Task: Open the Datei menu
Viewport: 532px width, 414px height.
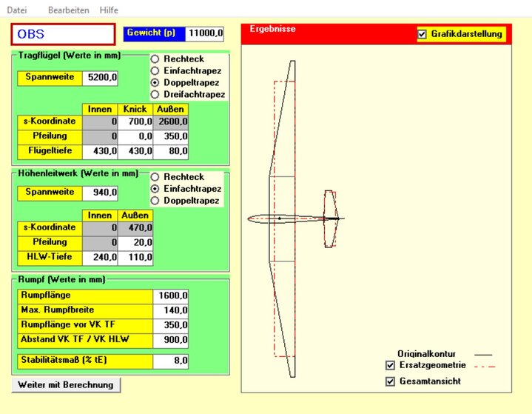Action: pos(16,11)
